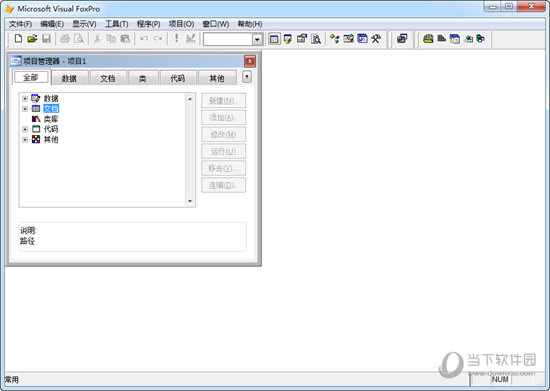This screenshot has height=391, width=550.
Task: Click the Task Pane toolbar icon
Action: pyautogui.click(x=362, y=39)
